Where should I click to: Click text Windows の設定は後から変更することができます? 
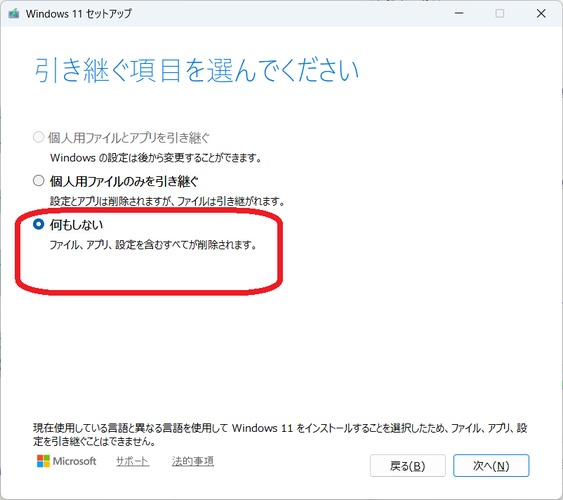click(156, 158)
